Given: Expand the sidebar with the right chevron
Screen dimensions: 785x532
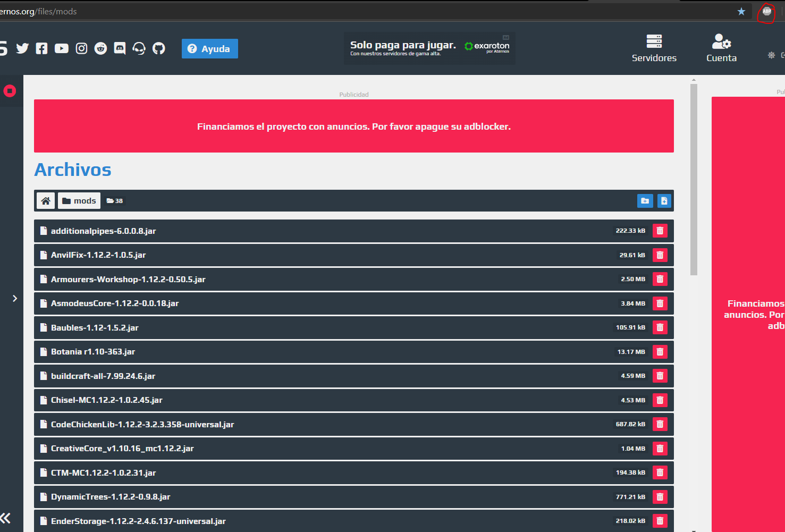Looking at the screenshot, I should tap(15, 298).
